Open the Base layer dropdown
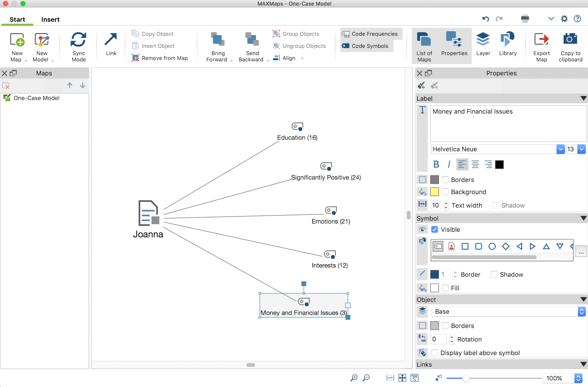This screenshot has width=588, height=387. [x=508, y=312]
